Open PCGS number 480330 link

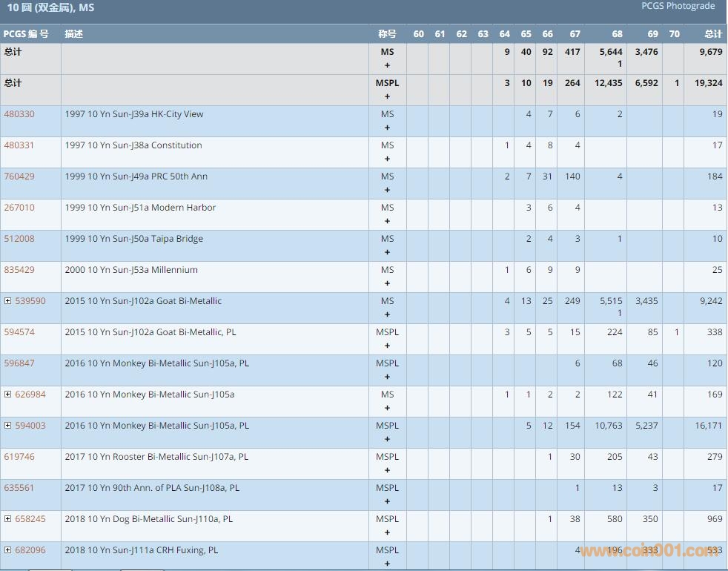19,114
